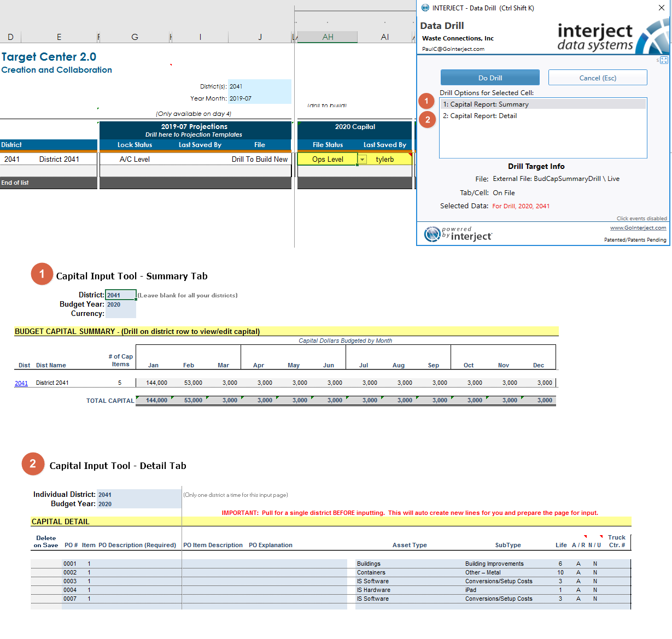Image resolution: width=672 pixels, height=639 pixels.
Task: Click the Buildings asset type cell
Action: click(369, 564)
